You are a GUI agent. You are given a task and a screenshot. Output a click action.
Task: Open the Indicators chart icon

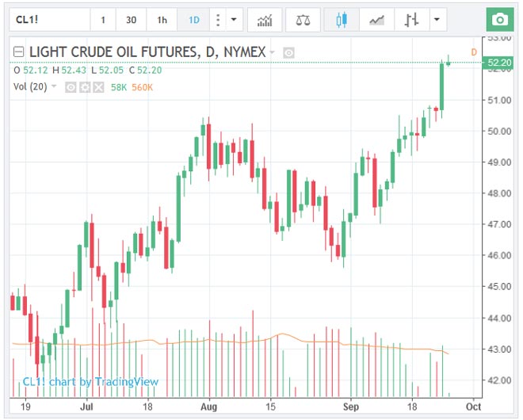[265, 19]
